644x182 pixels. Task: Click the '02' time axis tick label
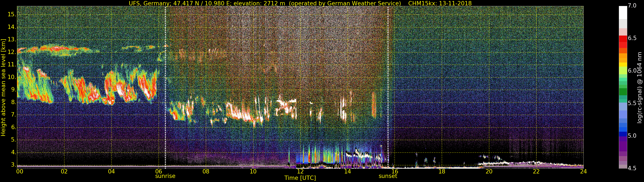point(64,172)
